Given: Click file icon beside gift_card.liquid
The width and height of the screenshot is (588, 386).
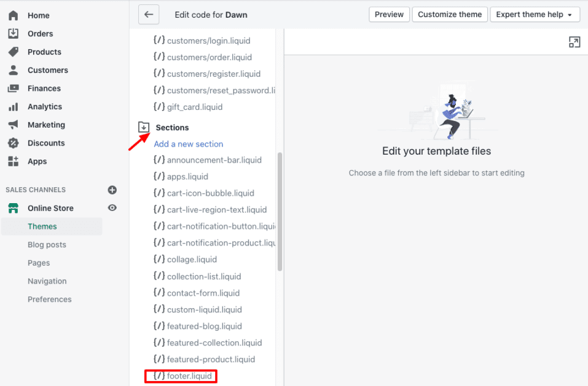Looking at the screenshot, I should click(159, 107).
